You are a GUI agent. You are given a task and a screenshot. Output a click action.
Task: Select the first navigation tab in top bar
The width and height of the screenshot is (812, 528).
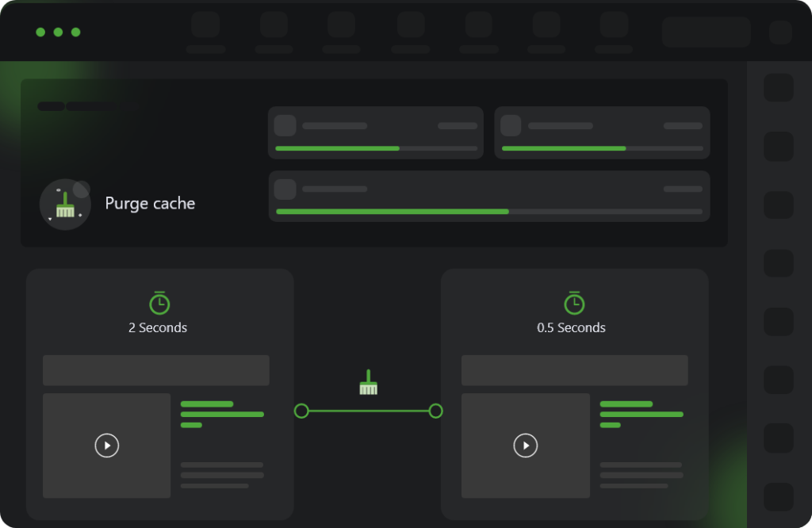[205, 25]
